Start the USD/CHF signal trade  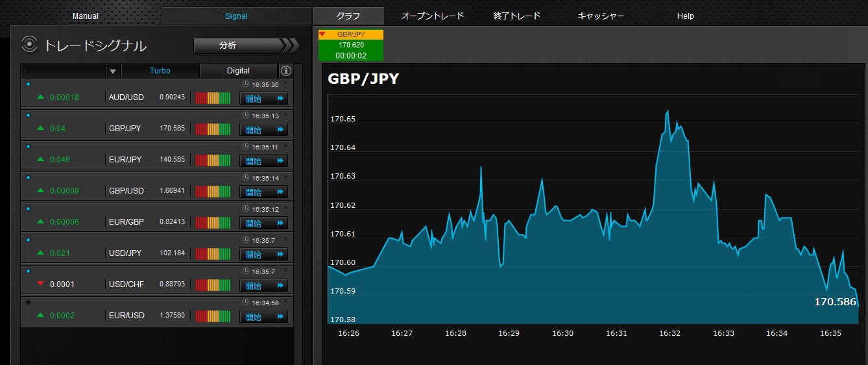pos(263,285)
